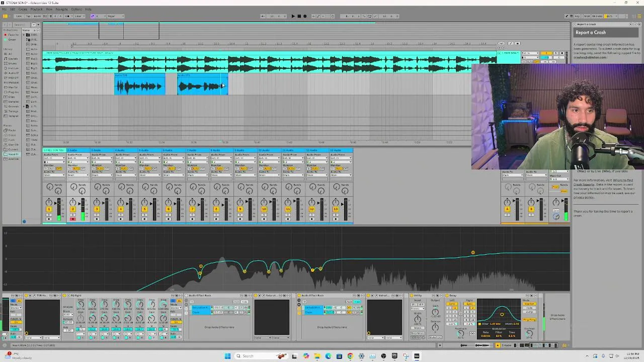Click track 10 activator button
Image resolution: width=644 pixels, height=362 pixels.
pos(264,209)
